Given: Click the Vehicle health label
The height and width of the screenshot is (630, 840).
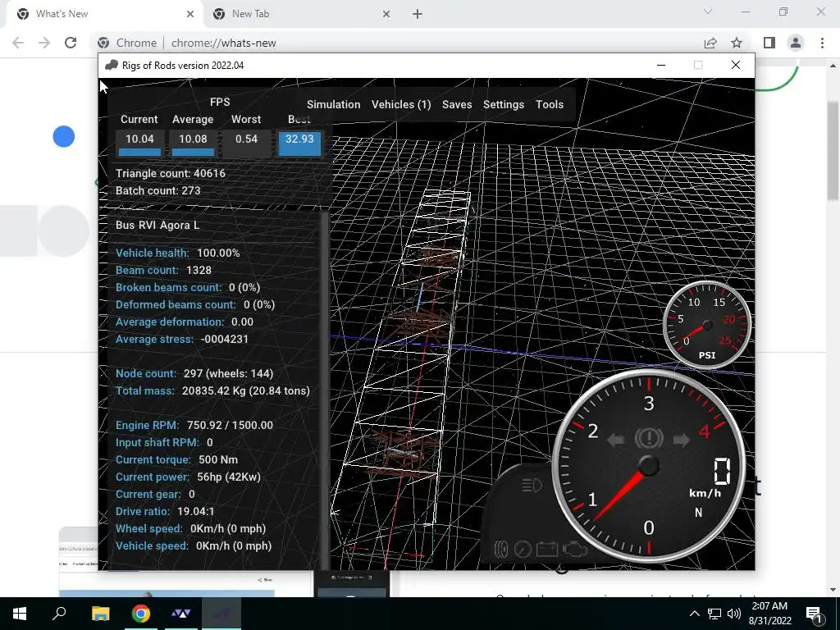Looking at the screenshot, I should point(153,253).
